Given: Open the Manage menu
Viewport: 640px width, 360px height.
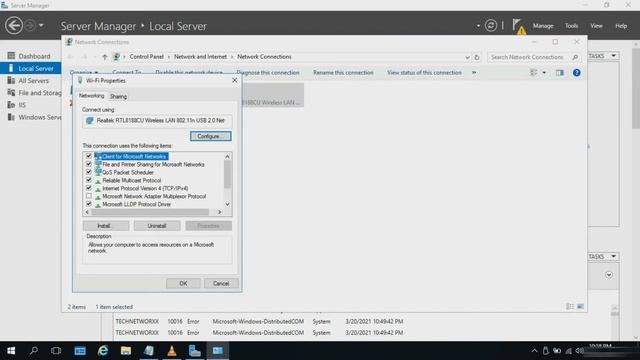Looking at the screenshot, I should tap(543, 26).
